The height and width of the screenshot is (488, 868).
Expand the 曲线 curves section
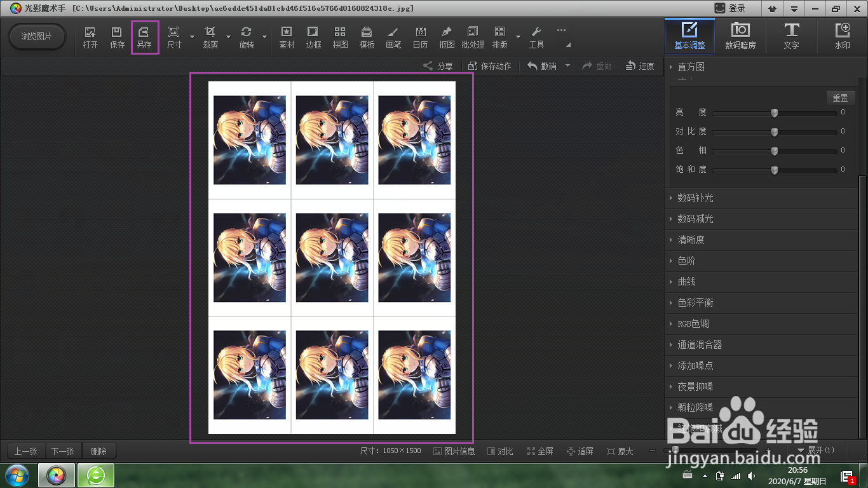761,282
